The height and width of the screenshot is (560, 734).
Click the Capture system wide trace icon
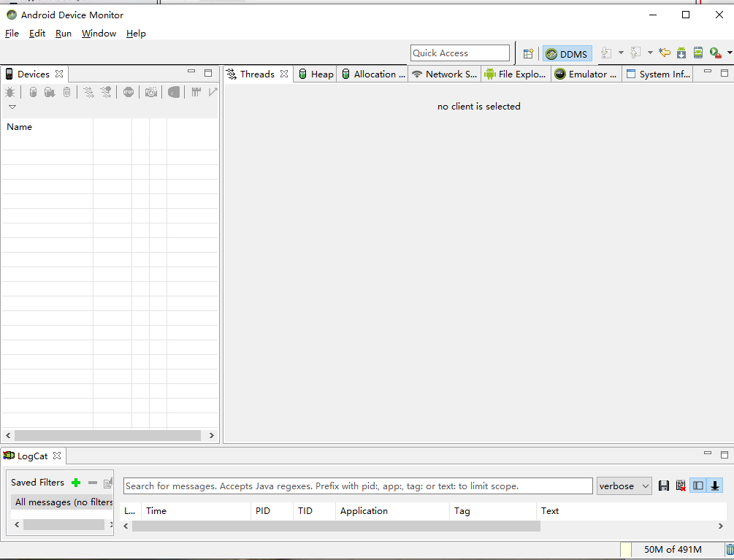coord(196,92)
